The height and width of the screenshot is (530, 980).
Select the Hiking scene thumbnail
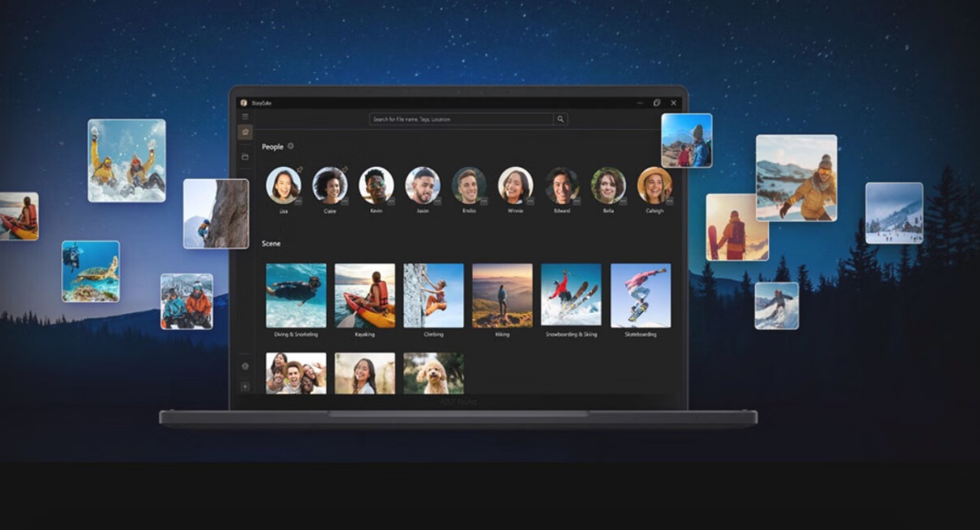(x=502, y=296)
